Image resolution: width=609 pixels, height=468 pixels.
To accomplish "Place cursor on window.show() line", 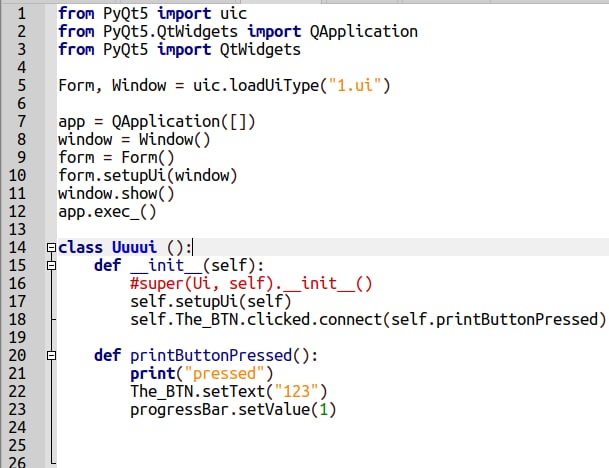I will pos(116,194).
